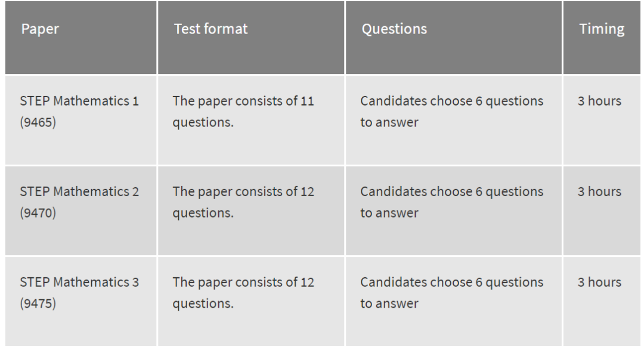Click the Paper column header
This screenshot has width=644, height=350.
(81, 38)
